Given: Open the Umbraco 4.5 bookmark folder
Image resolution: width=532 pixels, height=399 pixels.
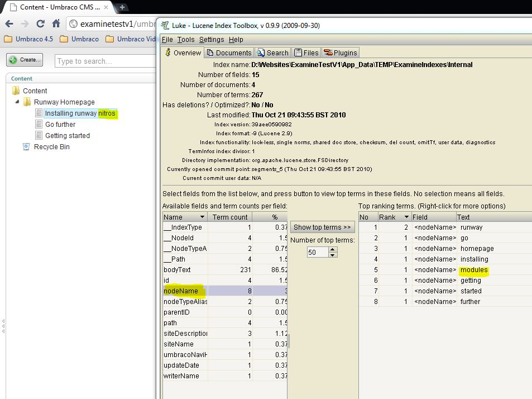Looking at the screenshot, I should click(x=28, y=39).
